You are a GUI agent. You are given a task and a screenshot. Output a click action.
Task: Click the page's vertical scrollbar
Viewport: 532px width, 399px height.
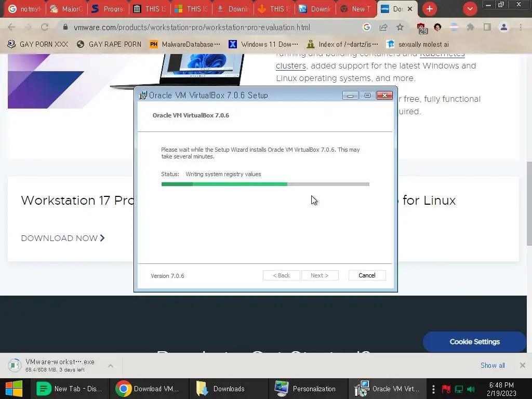[529, 204]
